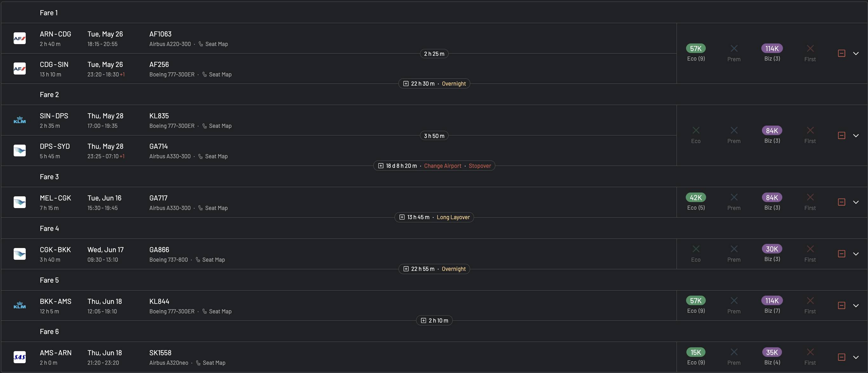The image size is (868, 373).
Task: Click the Garuda logo for GA714 flight
Action: click(x=20, y=150)
